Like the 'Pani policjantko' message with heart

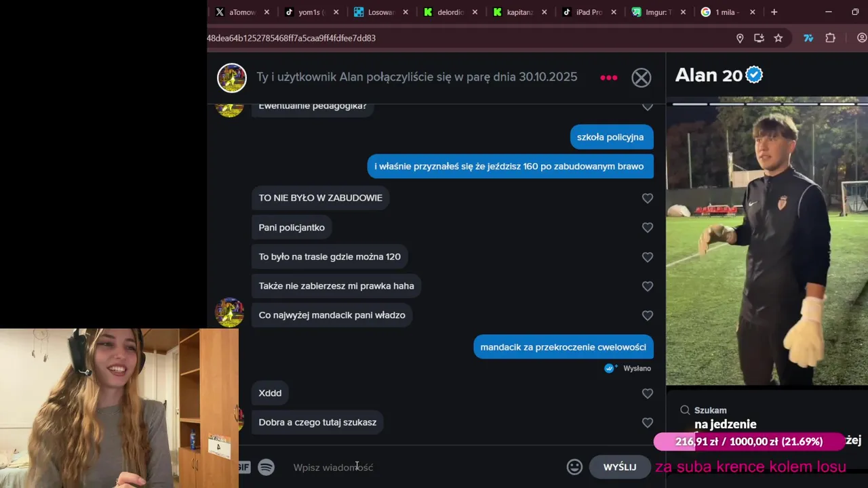pos(648,228)
